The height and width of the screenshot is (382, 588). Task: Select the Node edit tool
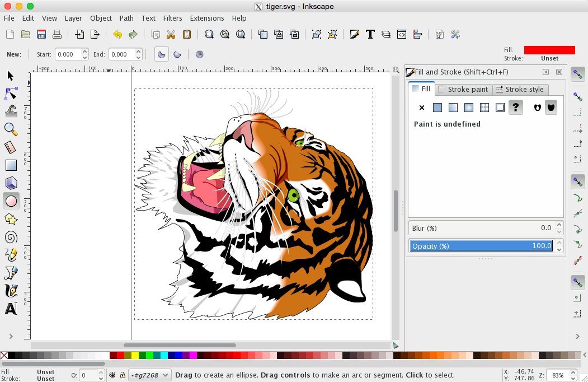click(x=11, y=94)
